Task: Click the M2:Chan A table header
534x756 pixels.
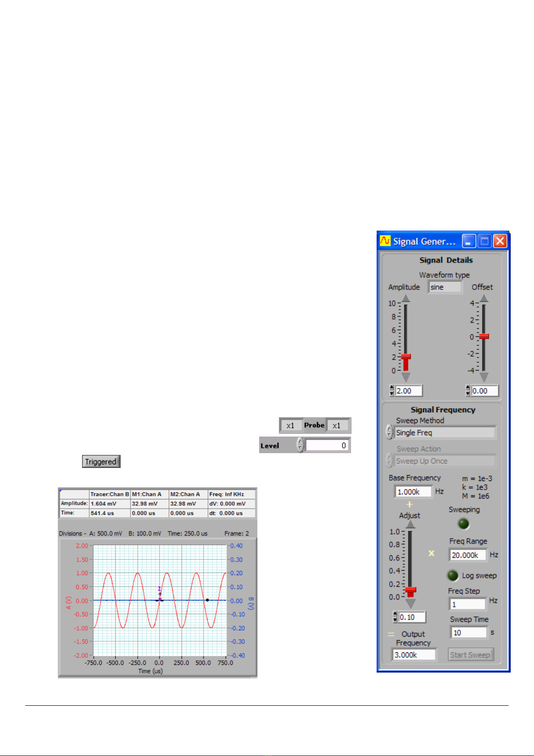Action: 188,494
